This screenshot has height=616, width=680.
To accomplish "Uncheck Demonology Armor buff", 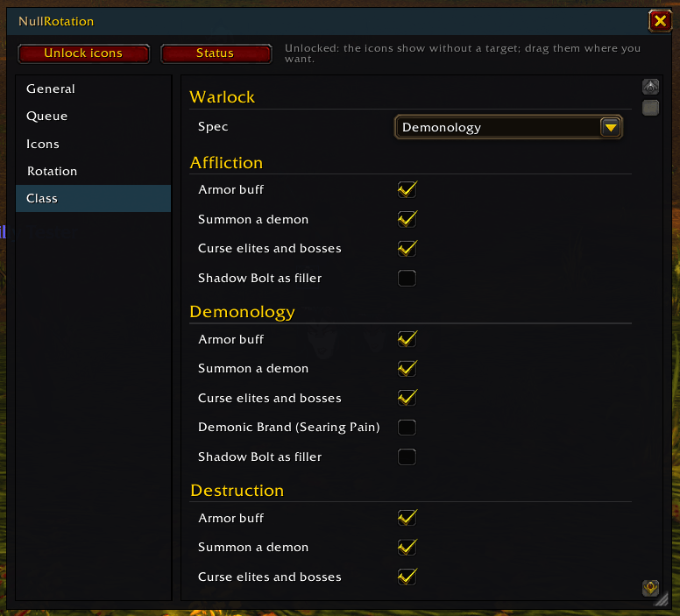I will 407,339.
